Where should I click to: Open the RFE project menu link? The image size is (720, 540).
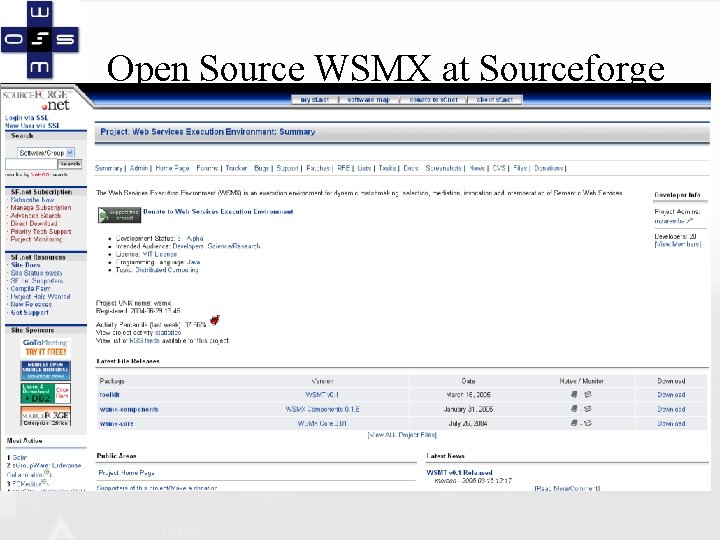[343, 168]
